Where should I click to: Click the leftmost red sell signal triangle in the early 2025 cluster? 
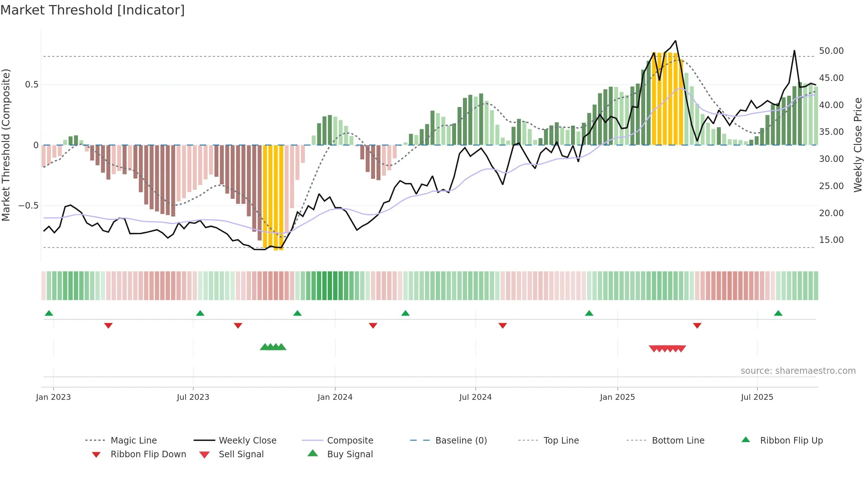pos(654,349)
